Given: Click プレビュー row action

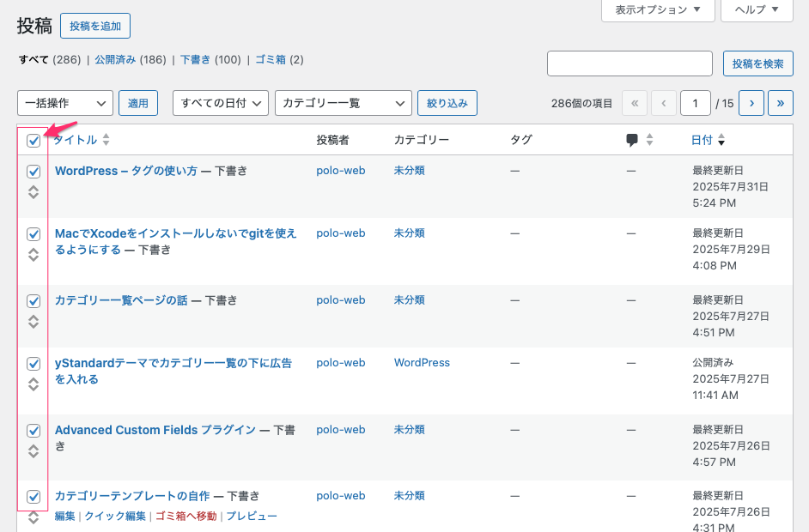Looking at the screenshot, I should click(x=252, y=516).
